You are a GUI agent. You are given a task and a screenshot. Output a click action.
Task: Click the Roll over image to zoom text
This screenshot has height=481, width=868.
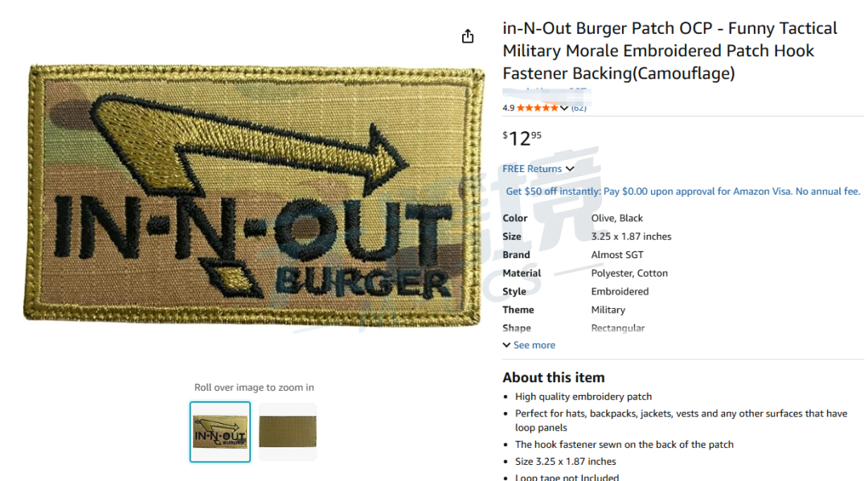coord(254,388)
